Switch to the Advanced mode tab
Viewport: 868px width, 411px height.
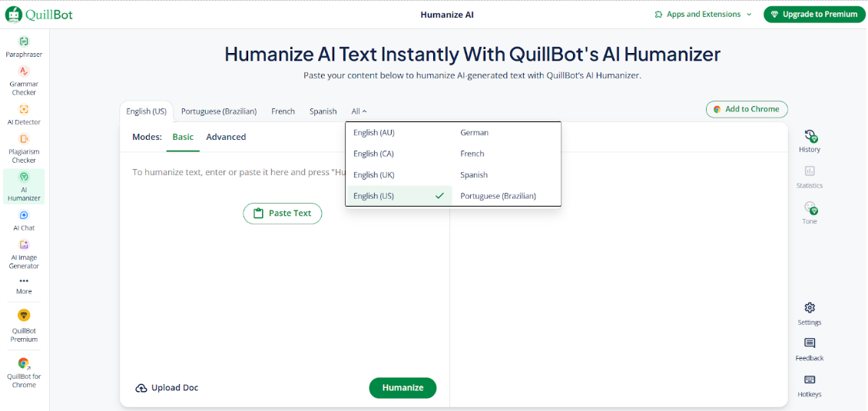[x=226, y=138]
